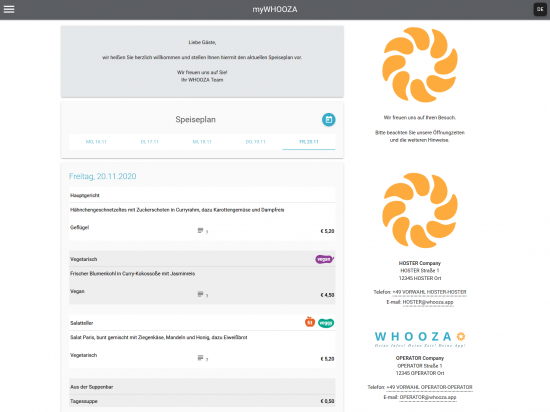
Task: Click the allergen icon in Geflügel row
Action: point(201,231)
